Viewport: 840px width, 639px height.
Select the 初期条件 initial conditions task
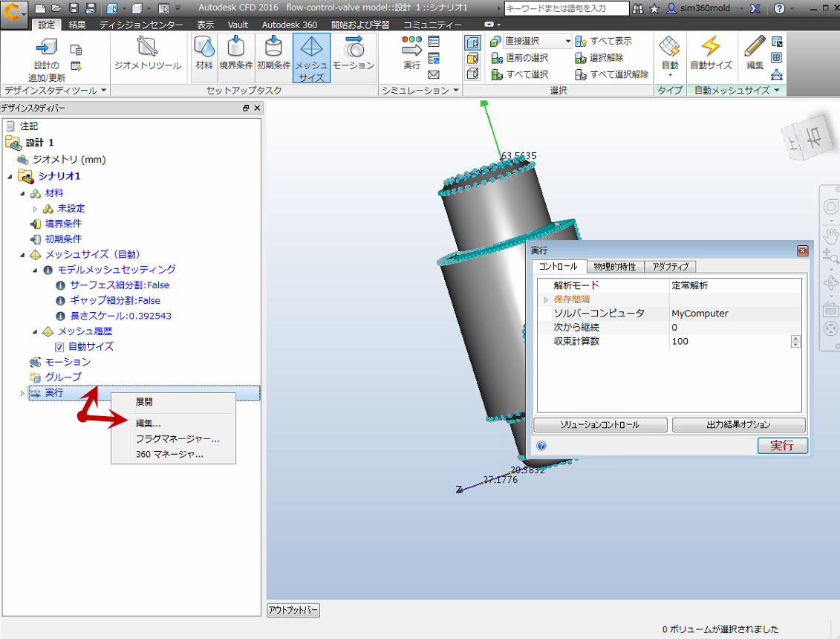(274, 53)
